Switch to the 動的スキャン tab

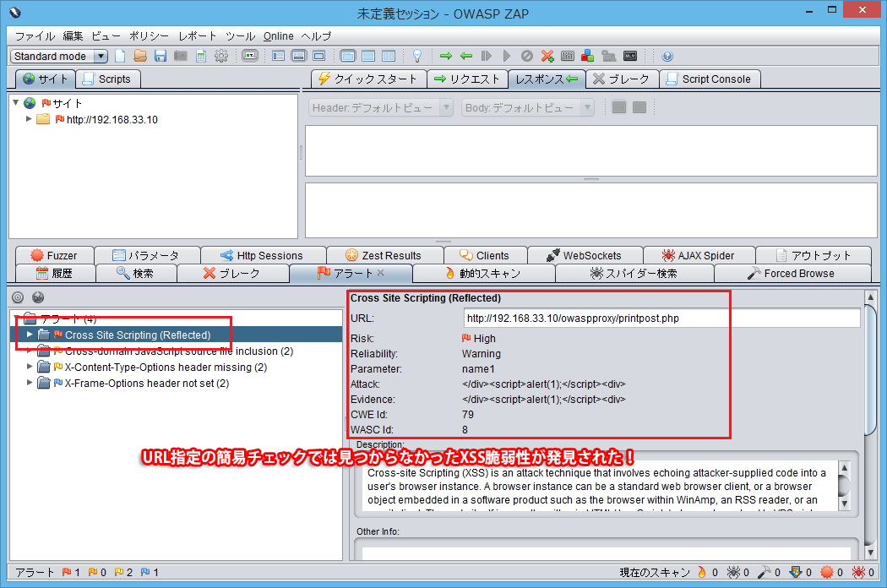484,274
